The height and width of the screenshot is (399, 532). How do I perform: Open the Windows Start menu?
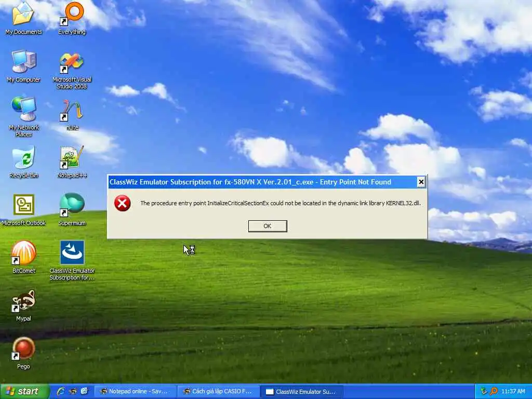(x=24, y=392)
